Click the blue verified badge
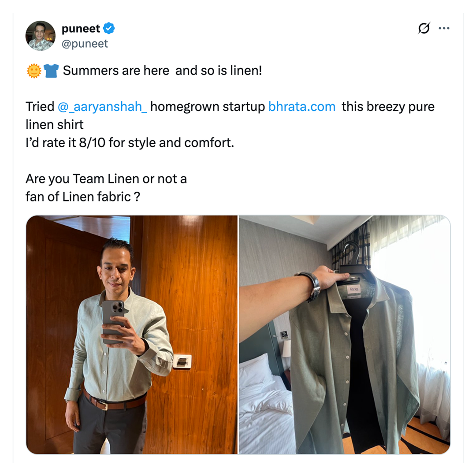Screen dimensions: 476x476 coord(109,28)
